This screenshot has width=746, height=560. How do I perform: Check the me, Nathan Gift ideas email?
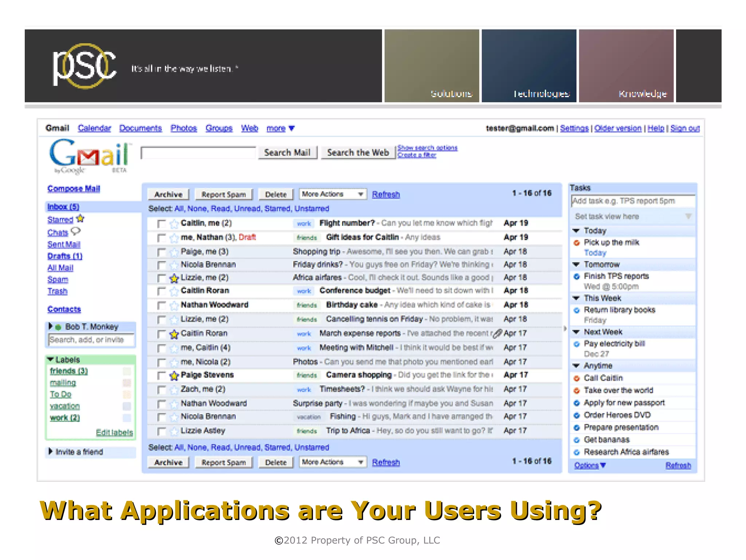click(161, 238)
